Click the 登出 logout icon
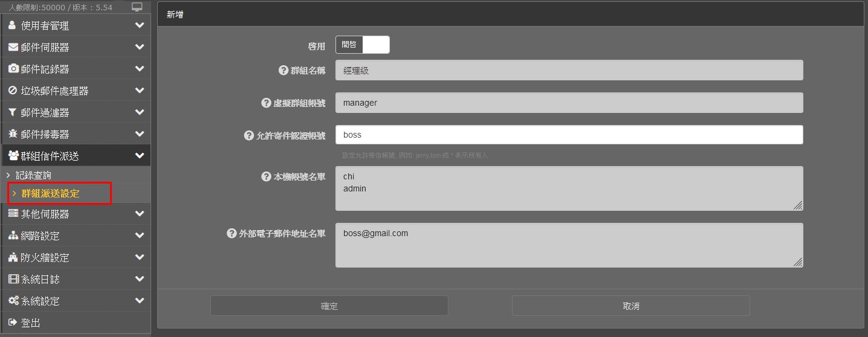This screenshot has width=868, height=337. coord(13,323)
